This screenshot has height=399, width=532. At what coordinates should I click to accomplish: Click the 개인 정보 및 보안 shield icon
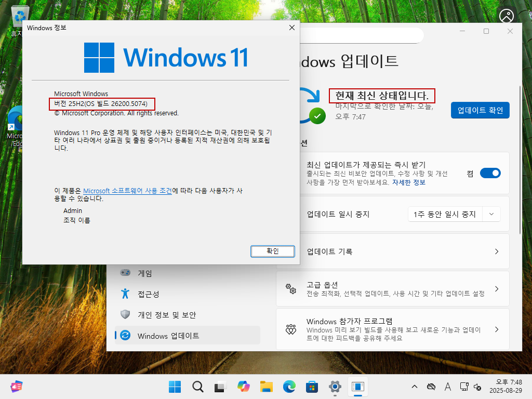[x=125, y=314]
